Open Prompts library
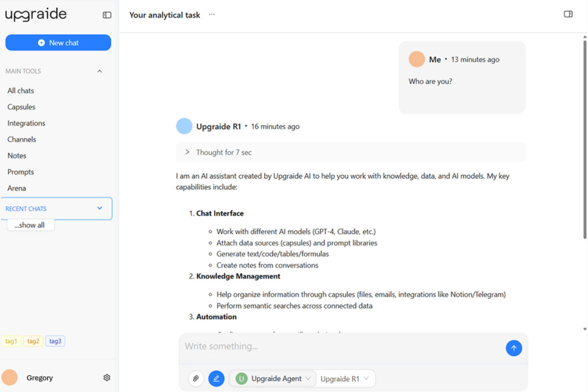The height and width of the screenshot is (392, 588). click(x=21, y=172)
